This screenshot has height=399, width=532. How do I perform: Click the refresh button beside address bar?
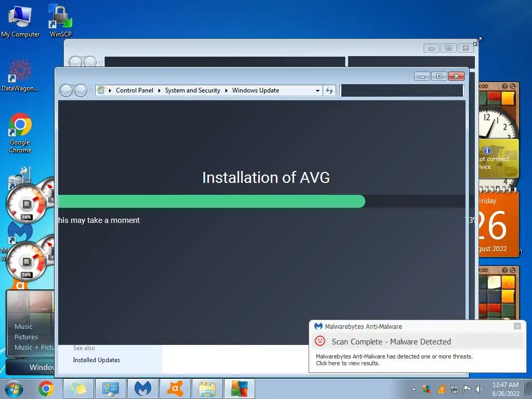pyautogui.click(x=329, y=90)
